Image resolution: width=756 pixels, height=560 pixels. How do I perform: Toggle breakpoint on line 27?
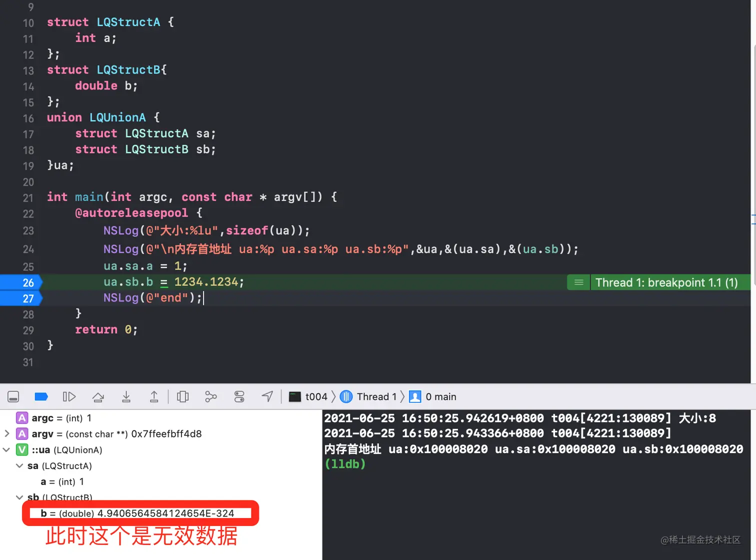coord(21,298)
